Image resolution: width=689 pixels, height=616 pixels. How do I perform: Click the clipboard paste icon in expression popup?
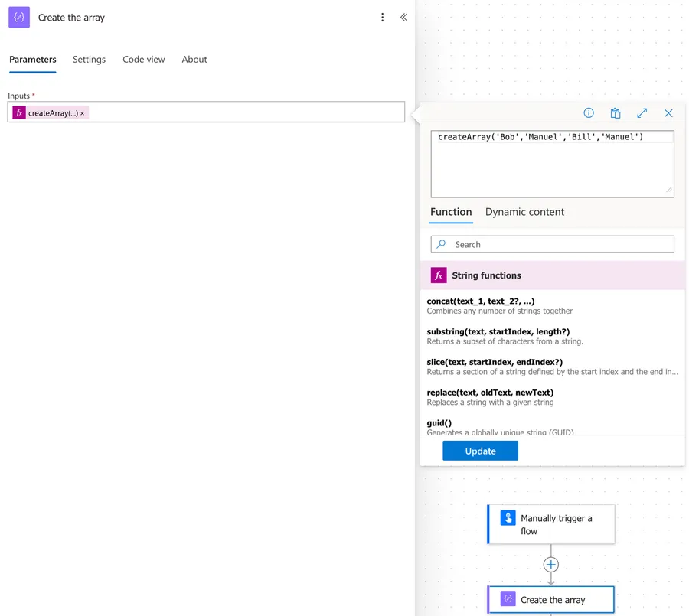pos(616,113)
